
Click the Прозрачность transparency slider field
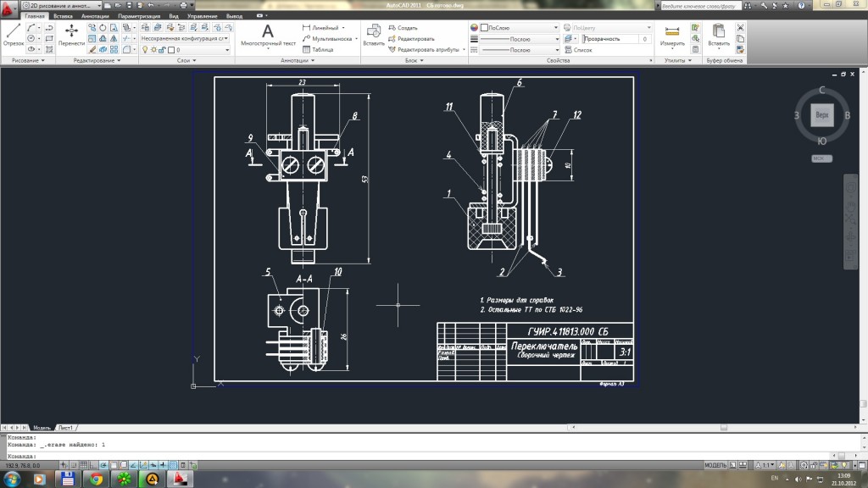click(x=616, y=39)
